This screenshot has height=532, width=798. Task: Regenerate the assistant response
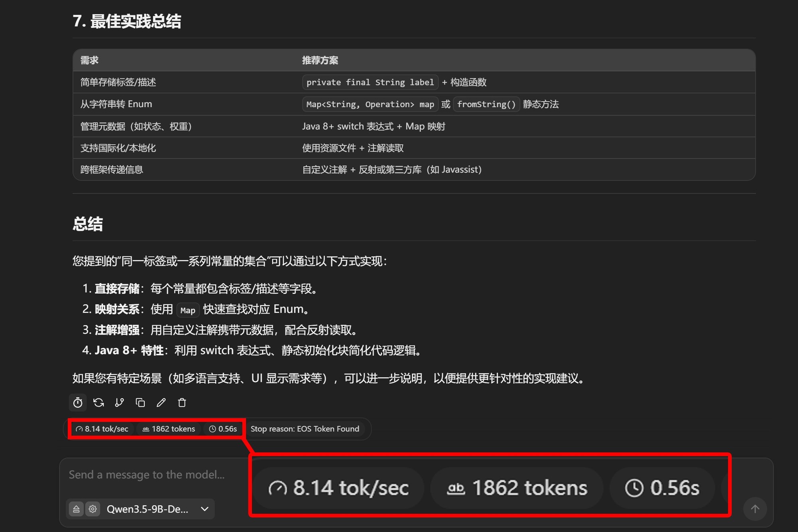pos(99,403)
